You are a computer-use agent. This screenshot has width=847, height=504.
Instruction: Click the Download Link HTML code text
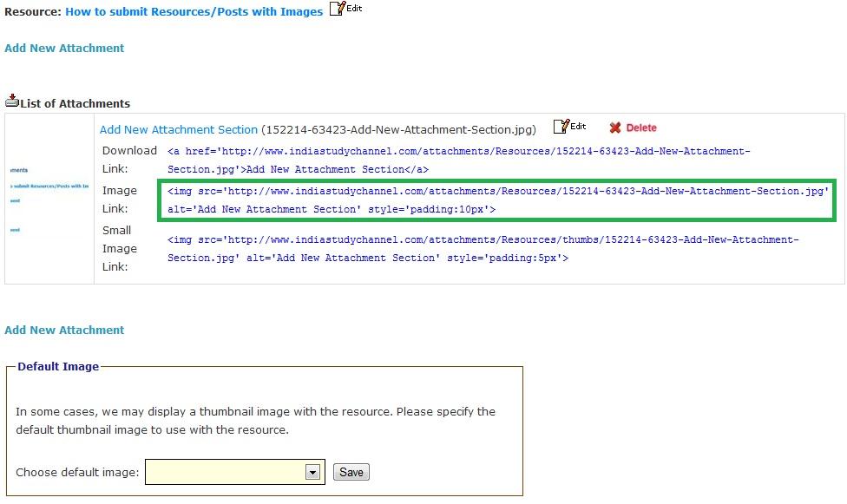coord(458,160)
